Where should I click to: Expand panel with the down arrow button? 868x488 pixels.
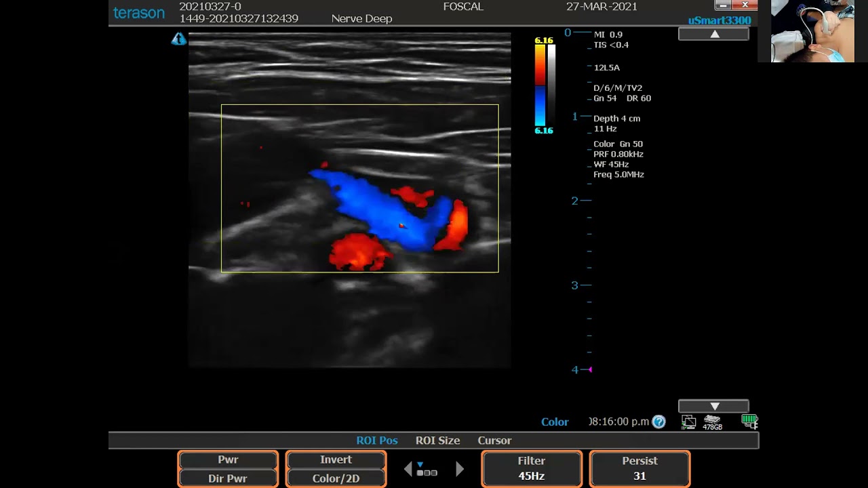[x=713, y=406]
